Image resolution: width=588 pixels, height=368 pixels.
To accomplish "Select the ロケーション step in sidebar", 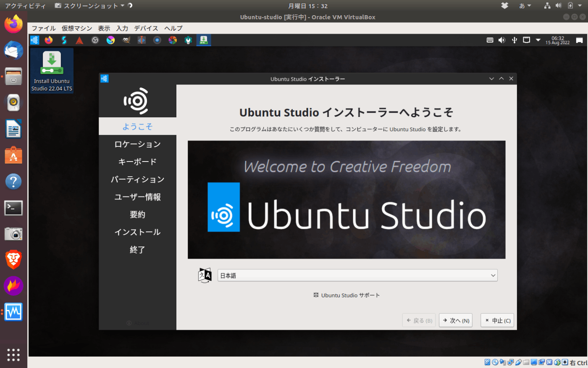I will [137, 144].
